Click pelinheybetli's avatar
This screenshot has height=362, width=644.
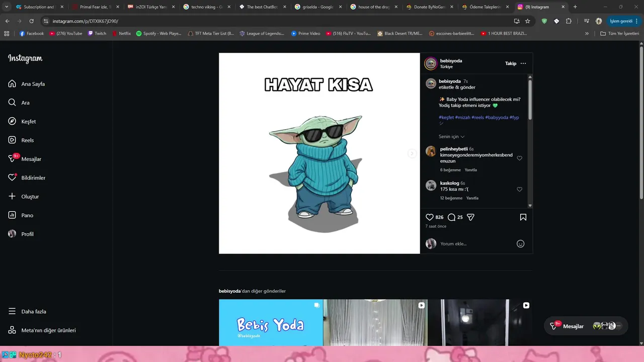point(431,151)
